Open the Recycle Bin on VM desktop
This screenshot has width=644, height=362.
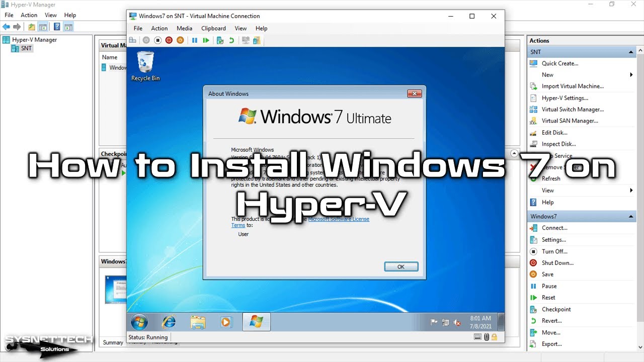coord(145,66)
